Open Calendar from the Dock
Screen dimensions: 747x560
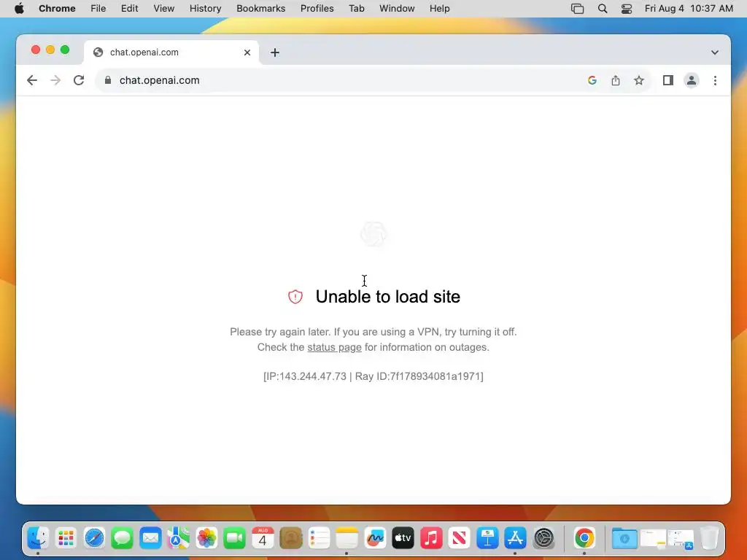[263, 538]
